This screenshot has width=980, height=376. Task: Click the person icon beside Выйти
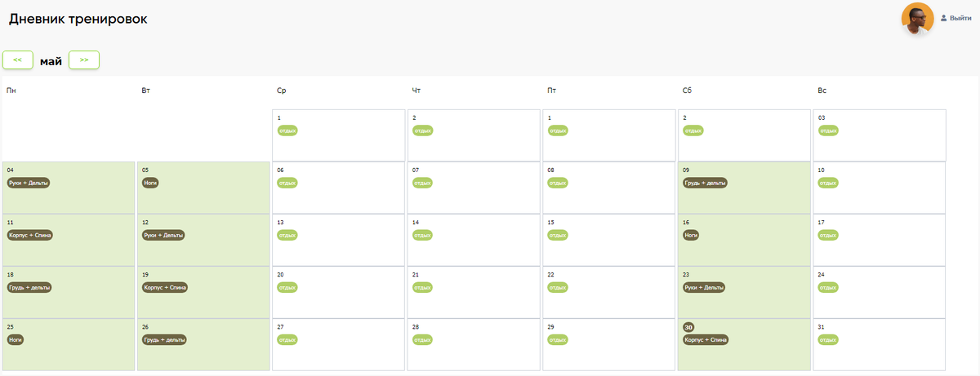944,18
